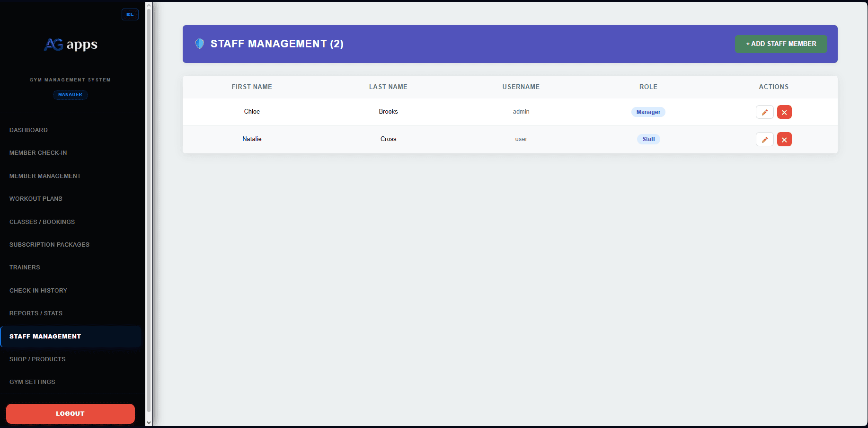Open Member Management in the sidebar
Viewport: 868px width, 428px height.
click(45, 176)
